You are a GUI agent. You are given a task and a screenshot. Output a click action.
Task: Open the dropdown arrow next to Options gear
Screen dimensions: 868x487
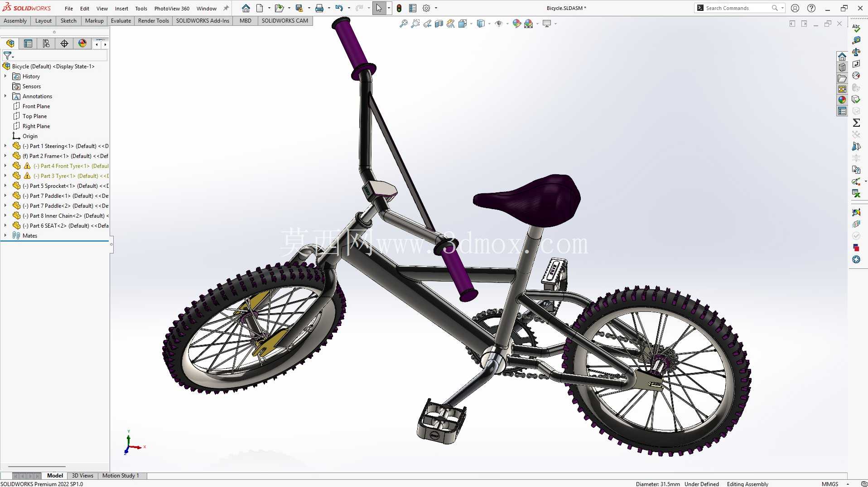(436, 8)
